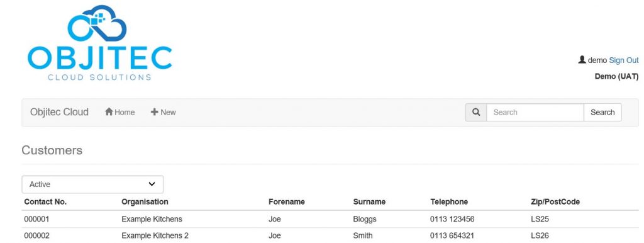644x243 pixels.
Task: Open customer row 000001
Action: click(330, 219)
